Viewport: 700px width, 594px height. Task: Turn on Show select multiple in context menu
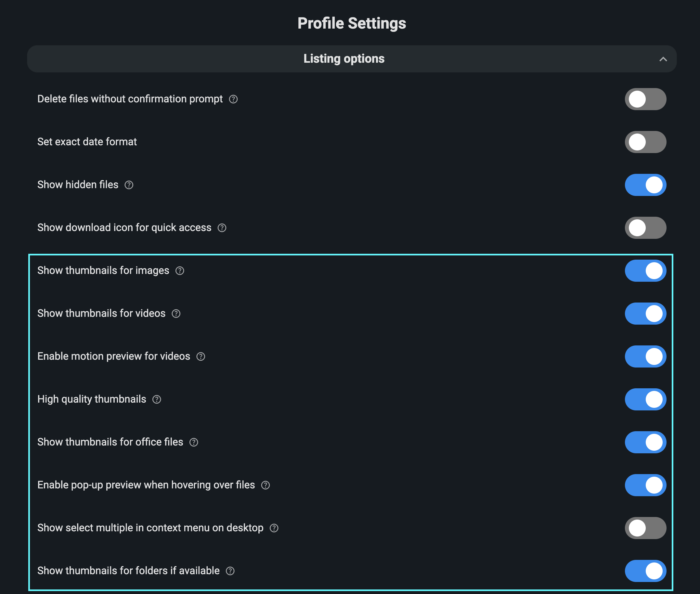[645, 528]
